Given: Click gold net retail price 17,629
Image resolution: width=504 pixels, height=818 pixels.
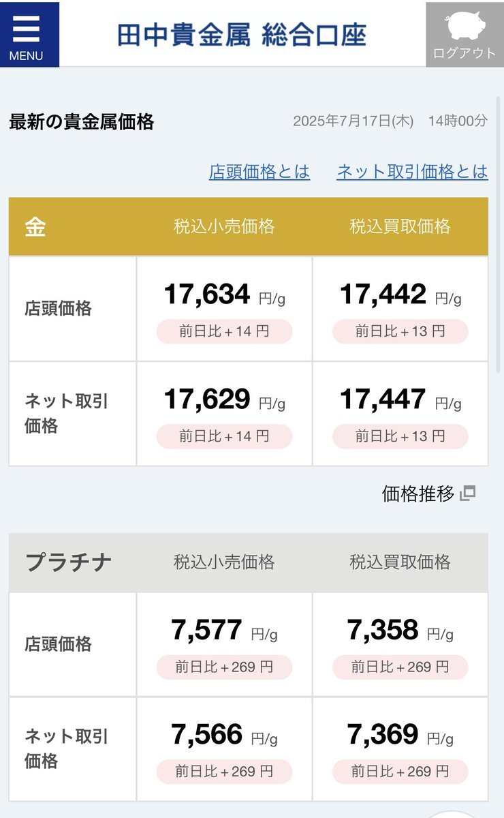Looking at the screenshot, I should coord(207,399).
